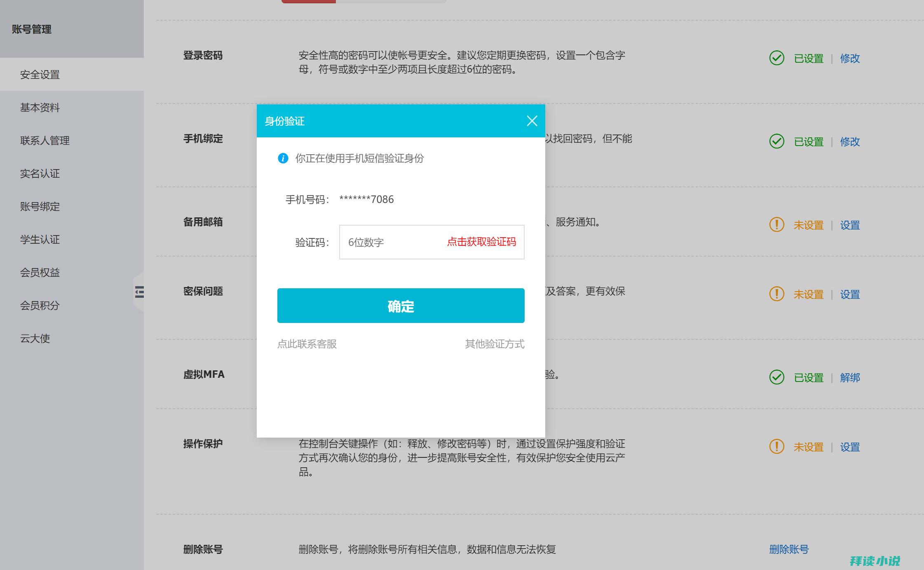Open 会员权益 in the sidebar
This screenshot has width=924, height=570.
click(x=72, y=273)
